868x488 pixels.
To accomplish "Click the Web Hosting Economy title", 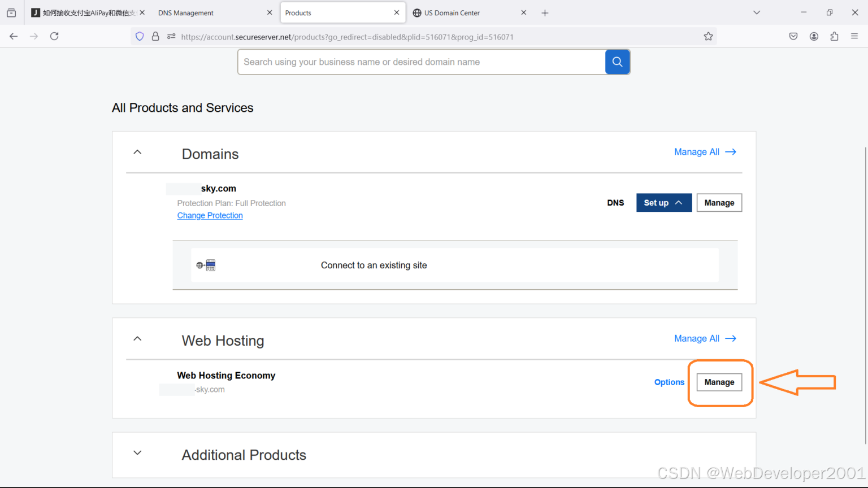I will click(226, 376).
